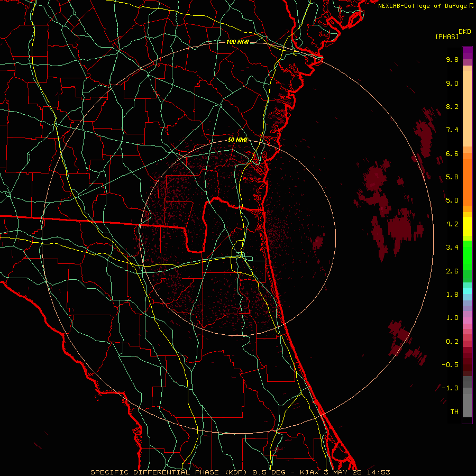Click the 2.6 value on color scale

(452, 271)
